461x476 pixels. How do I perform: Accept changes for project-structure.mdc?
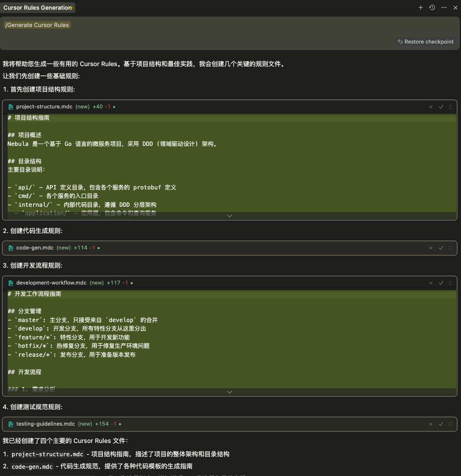pyautogui.click(x=441, y=107)
